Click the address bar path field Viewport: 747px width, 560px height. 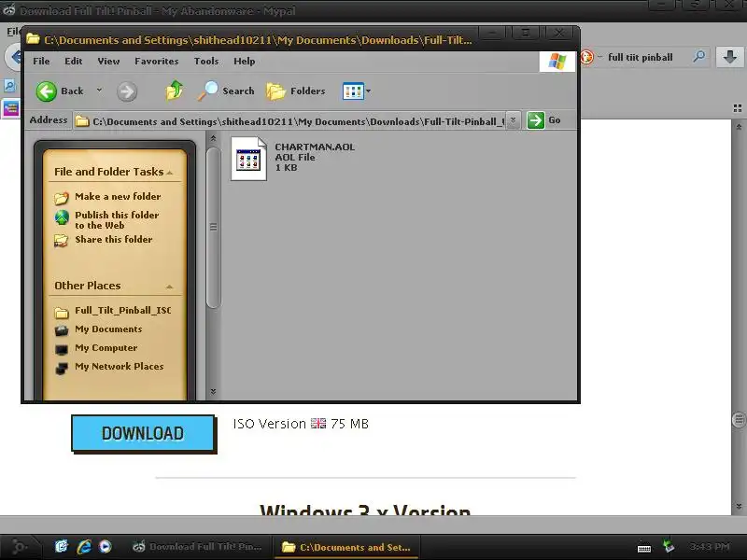point(289,121)
